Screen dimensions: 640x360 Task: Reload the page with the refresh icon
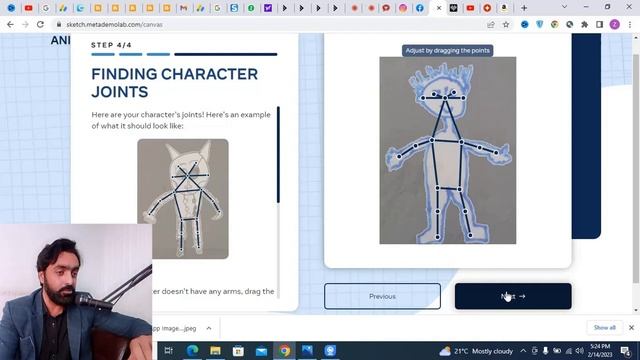click(x=40, y=24)
